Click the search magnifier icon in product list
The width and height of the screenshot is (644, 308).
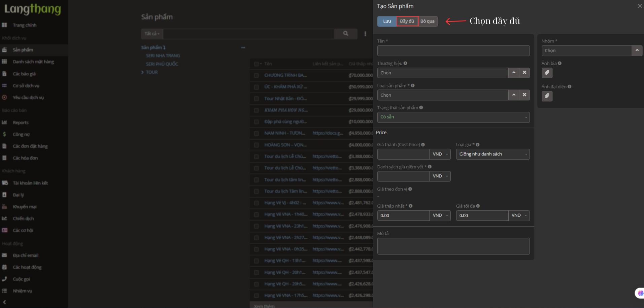pos(345,34)
